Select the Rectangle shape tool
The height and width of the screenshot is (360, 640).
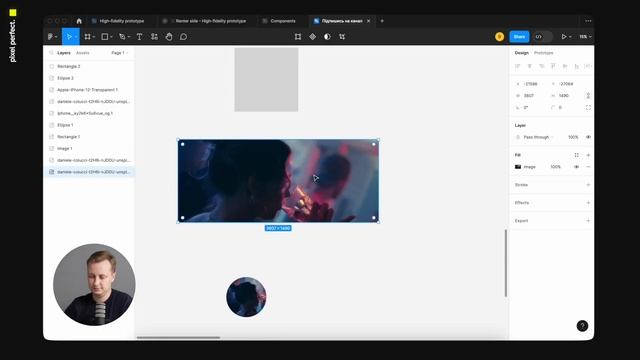click(104, 37)
